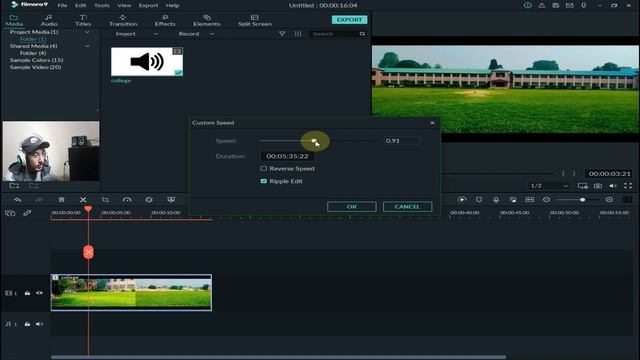Switch to the Transition tab
Screen dimensions: 640x360
click(123, 20)
